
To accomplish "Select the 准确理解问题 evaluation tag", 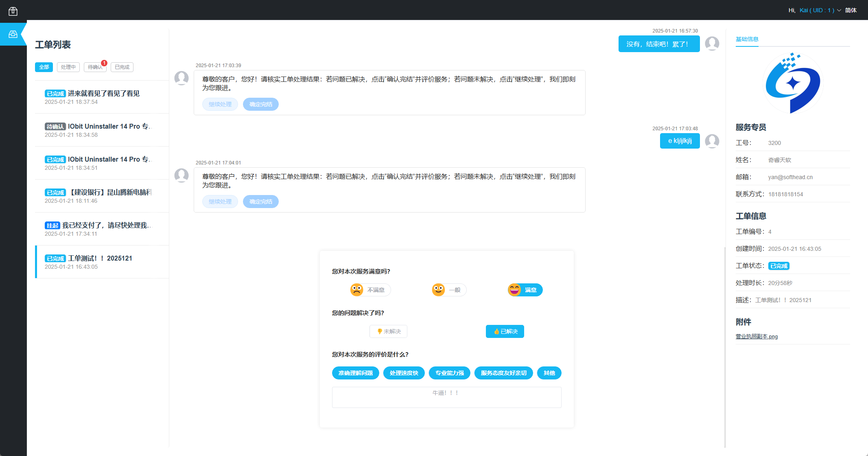I will point(355,373).
